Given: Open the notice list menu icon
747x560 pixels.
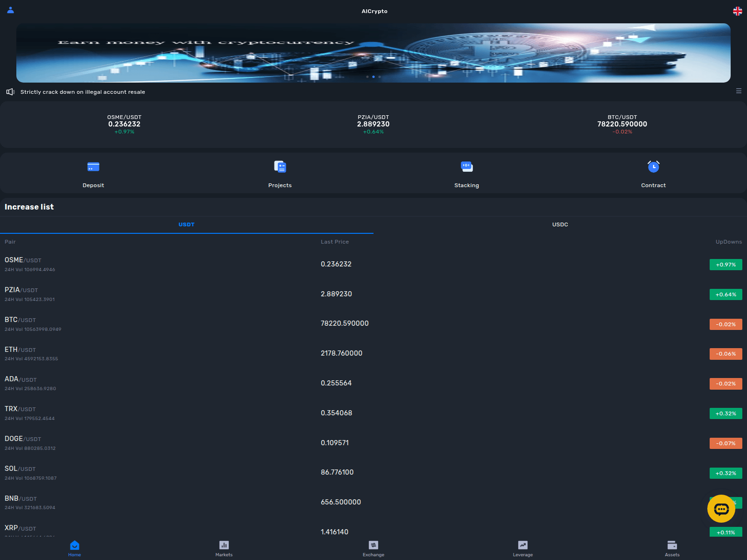Looking at the screenshot, I should point(739,91).
